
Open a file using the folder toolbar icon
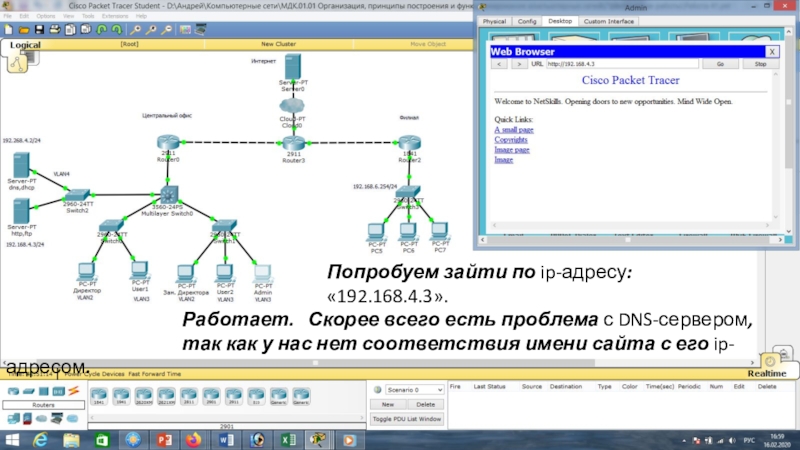tap(24, 30)
